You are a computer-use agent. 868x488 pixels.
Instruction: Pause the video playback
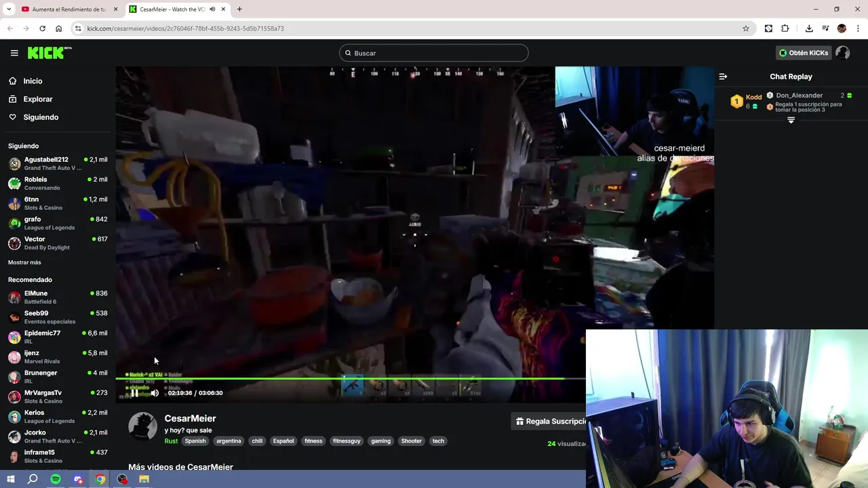click(134, 393)
